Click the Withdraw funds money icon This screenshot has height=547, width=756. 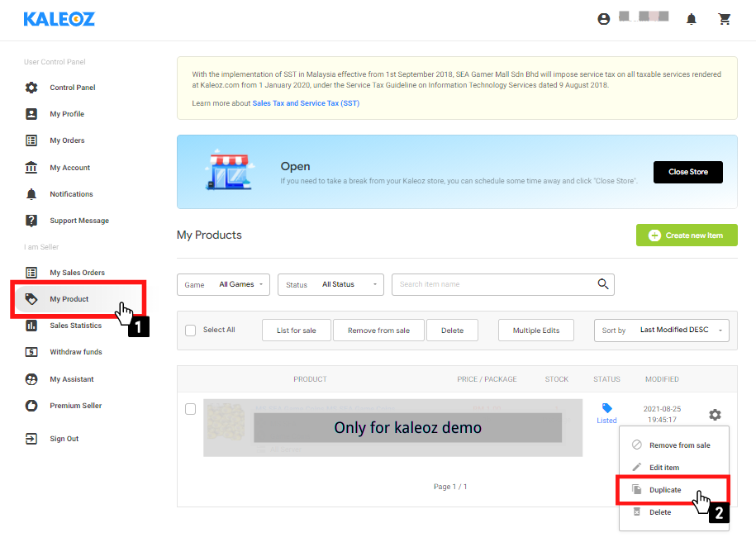[31, 352]
